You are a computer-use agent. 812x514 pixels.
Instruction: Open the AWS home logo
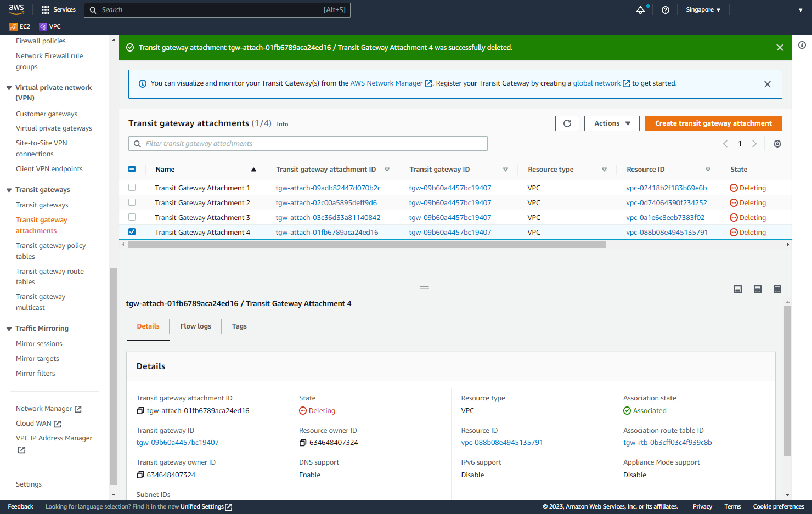pyautogui.click(x=16, y=9)
